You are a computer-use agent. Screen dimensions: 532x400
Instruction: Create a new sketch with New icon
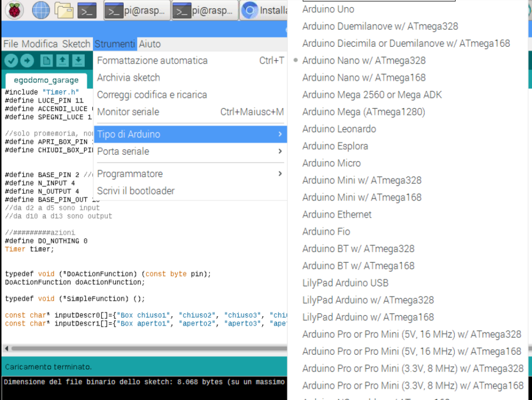pyautogui.click(x=46, y=61)
